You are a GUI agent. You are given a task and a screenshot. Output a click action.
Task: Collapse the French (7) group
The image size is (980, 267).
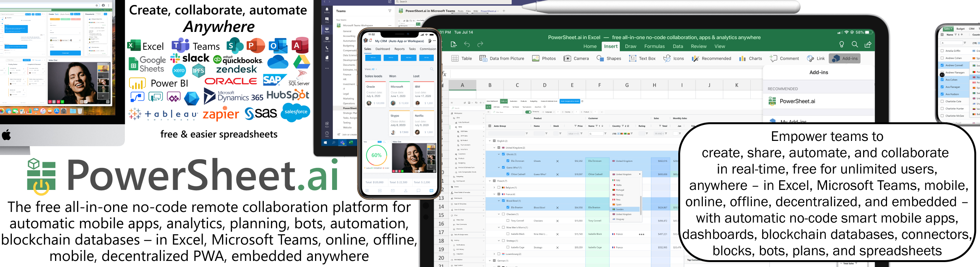pyautogui.click(x=490, y=181)
